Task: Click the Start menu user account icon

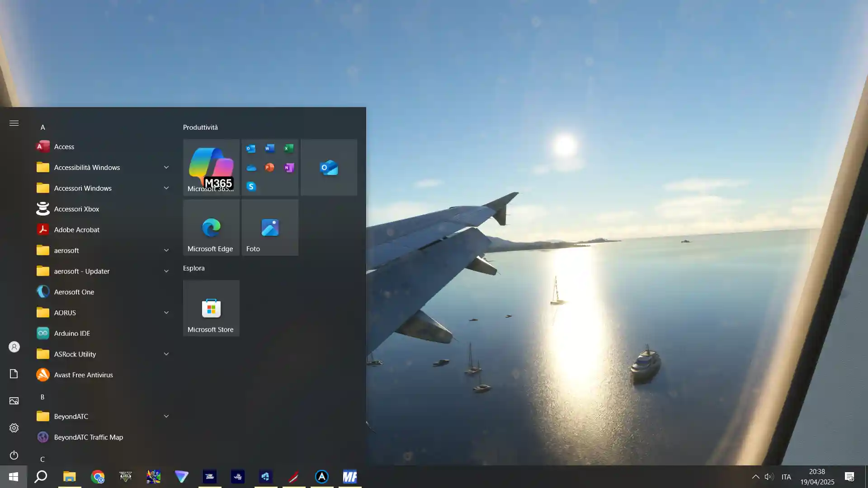Action: coord(14,347)
